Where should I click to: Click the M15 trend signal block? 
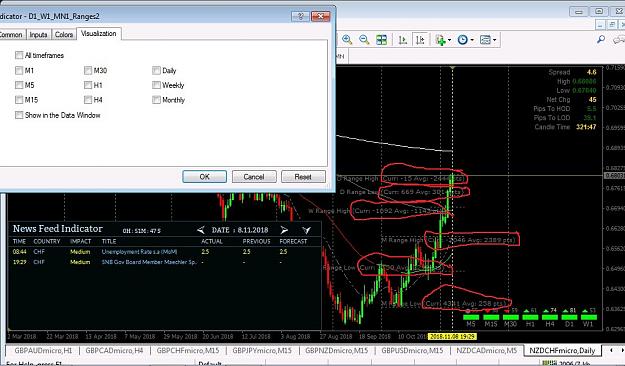pos(491,318)
